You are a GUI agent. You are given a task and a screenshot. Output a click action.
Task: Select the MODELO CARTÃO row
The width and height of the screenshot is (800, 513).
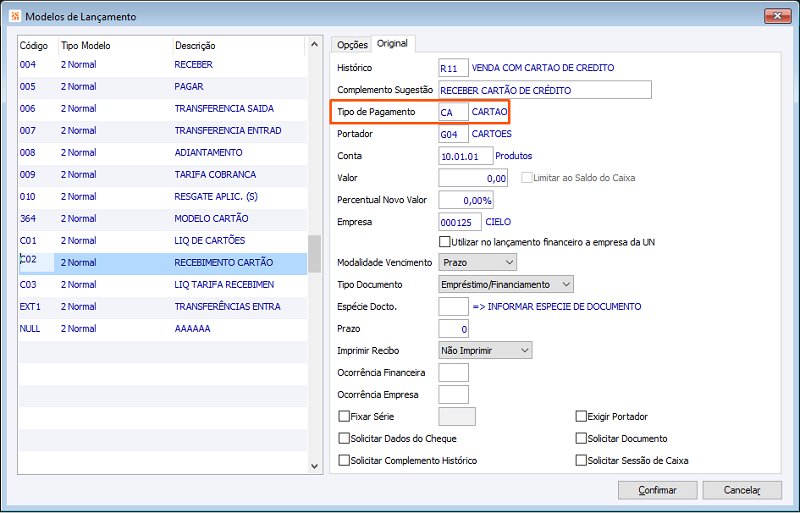pos(163,218)
